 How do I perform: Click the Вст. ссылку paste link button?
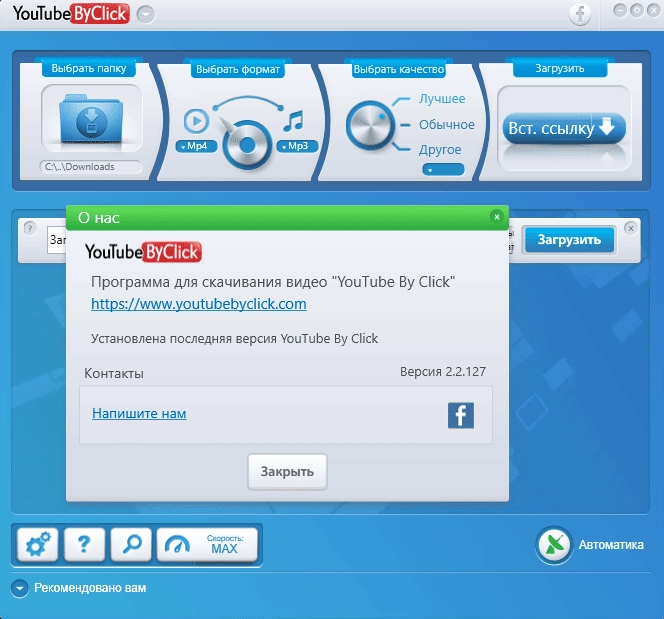564,128
